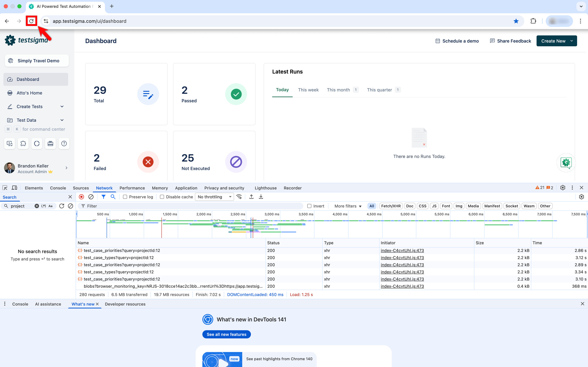The width and height of the screenshot is (588, 367).
Task: Open the No throttling dropdown
Action: (x=214, y=197)
